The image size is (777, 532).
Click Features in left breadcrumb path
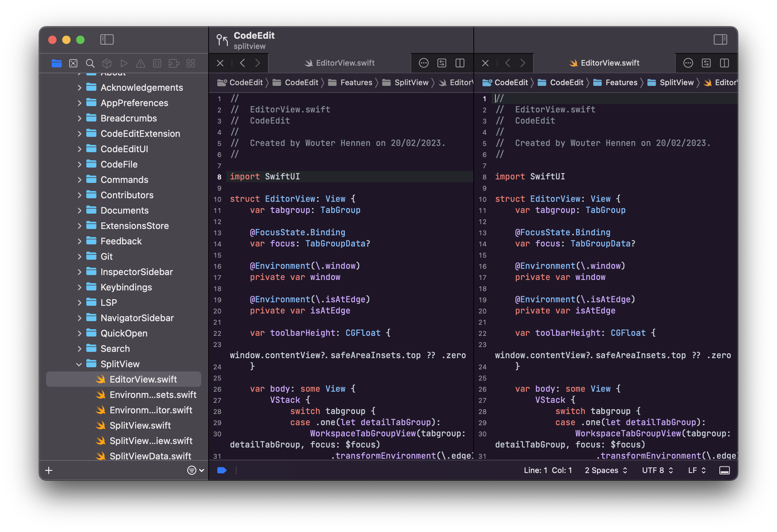pos(350,82)
